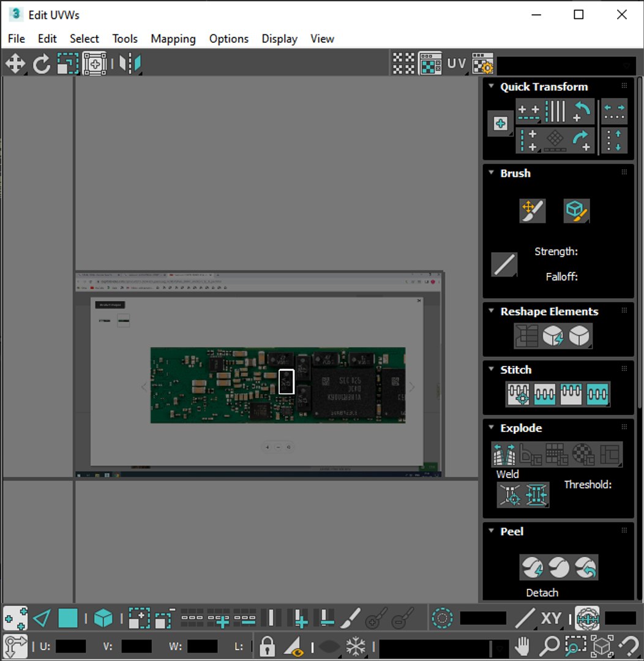Collapse the Explode rollout
644x661 pixels.
tap(491, 427)
